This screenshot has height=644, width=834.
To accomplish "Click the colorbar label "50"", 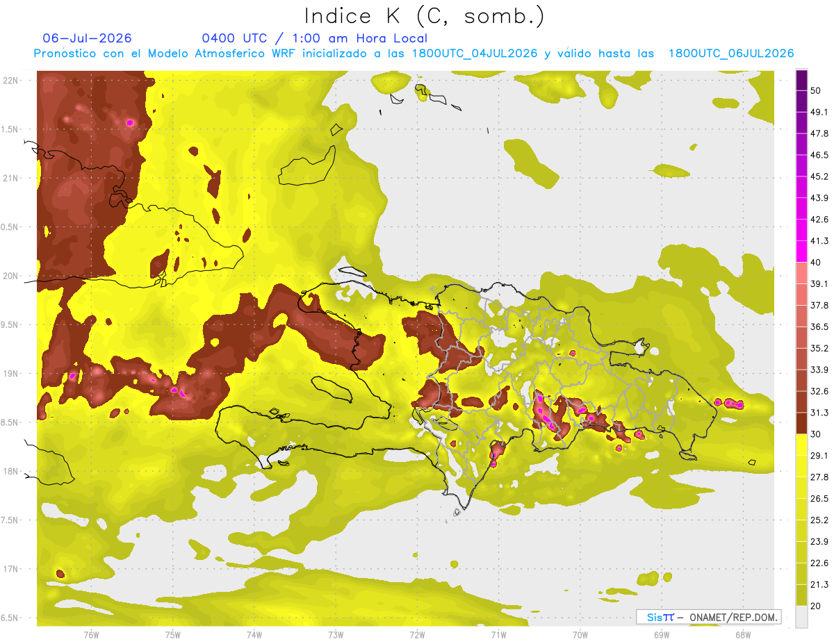I will click(x=816, y=90).
